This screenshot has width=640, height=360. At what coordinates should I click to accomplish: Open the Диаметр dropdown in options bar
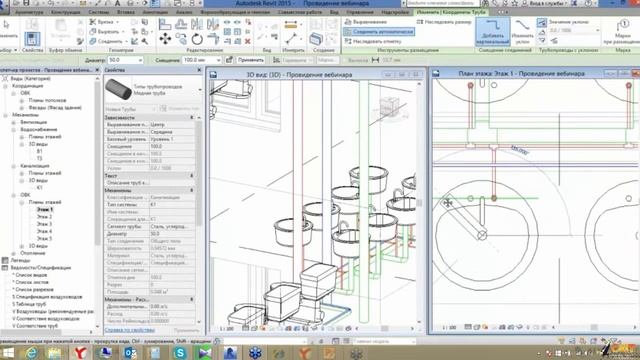coord(140,60)
